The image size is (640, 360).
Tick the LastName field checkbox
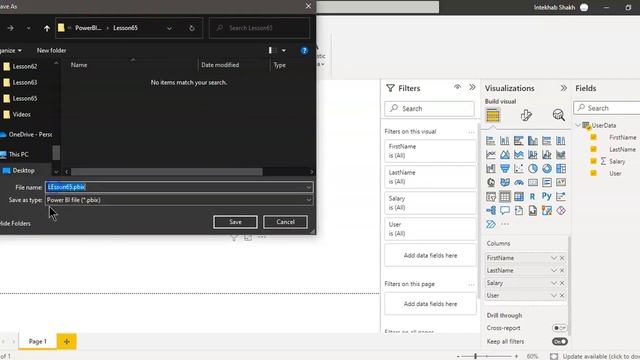[593, 149]
